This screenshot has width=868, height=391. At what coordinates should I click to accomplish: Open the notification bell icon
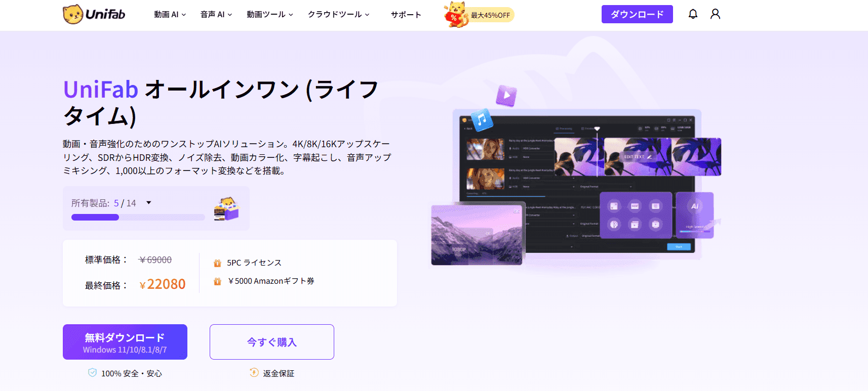pos(693,14)
